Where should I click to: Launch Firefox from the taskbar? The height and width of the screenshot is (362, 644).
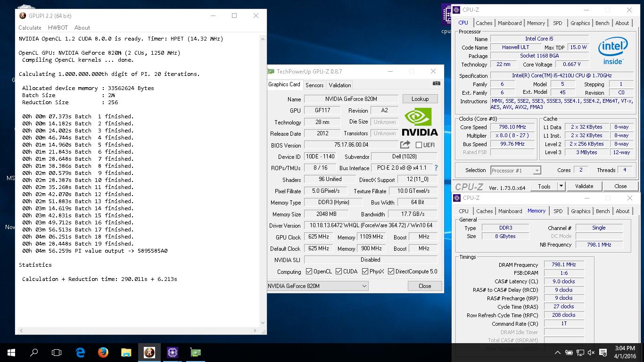[x=103, y=353]
